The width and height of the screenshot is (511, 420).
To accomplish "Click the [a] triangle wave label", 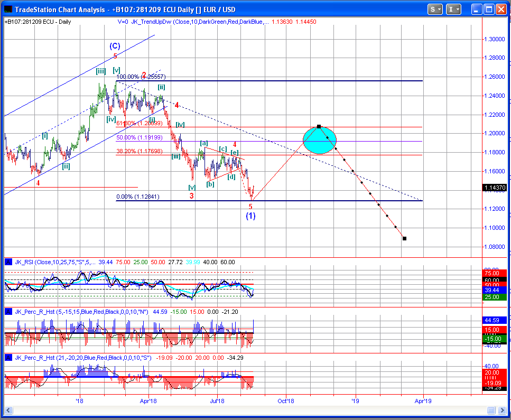I will (x=204, y=143).
